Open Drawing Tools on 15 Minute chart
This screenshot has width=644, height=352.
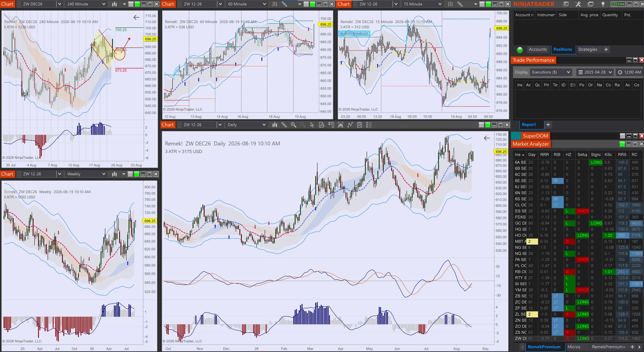point(460,4)
